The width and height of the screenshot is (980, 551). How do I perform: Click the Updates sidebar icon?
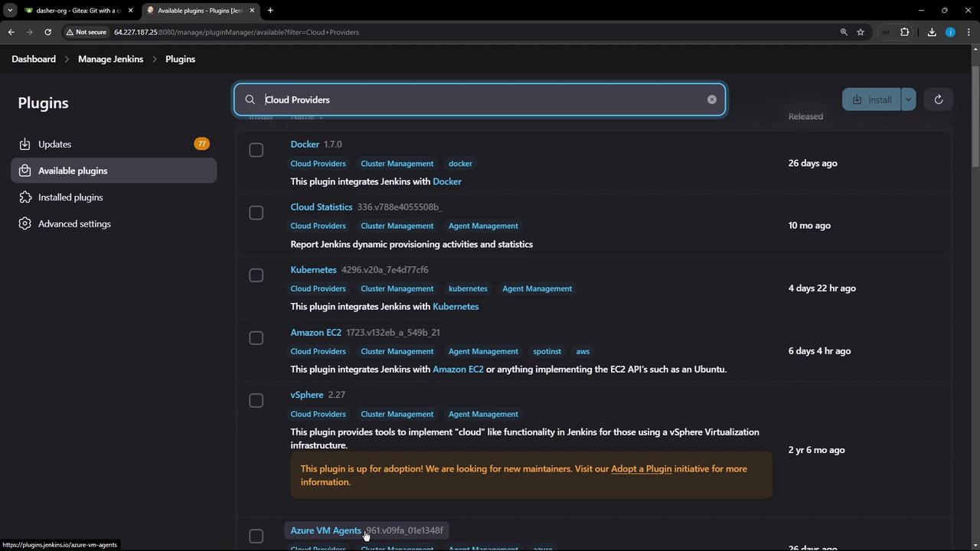[25, 144]
